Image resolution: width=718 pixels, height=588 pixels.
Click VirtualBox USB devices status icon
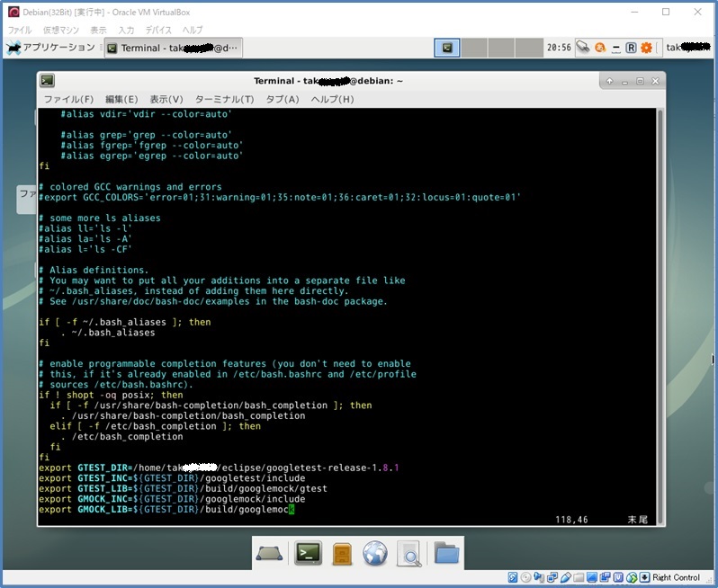point(566,577)
